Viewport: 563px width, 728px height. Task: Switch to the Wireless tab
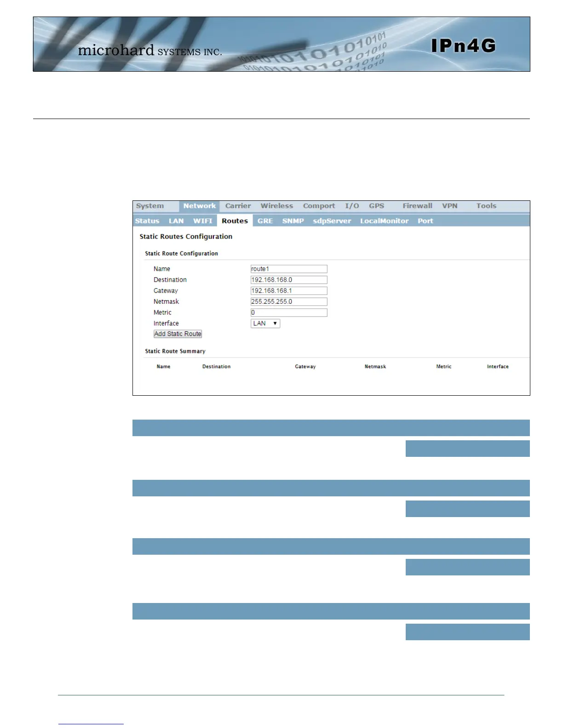pos(276,206)
